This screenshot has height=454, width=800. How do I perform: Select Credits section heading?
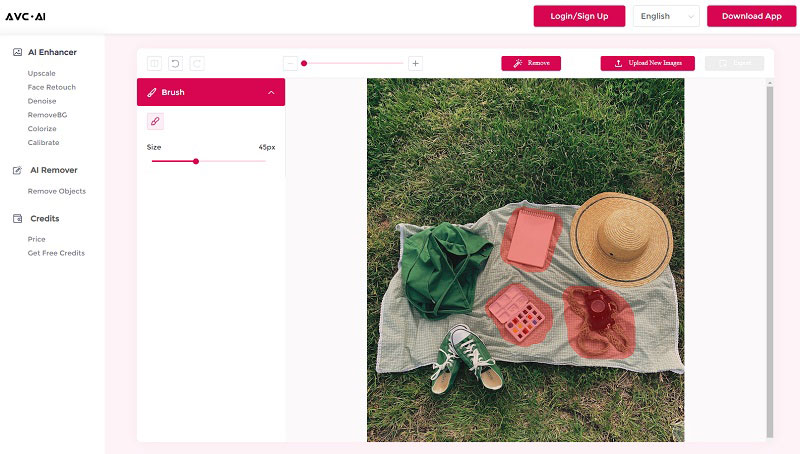pyautogui.click(x=44, y=218)
